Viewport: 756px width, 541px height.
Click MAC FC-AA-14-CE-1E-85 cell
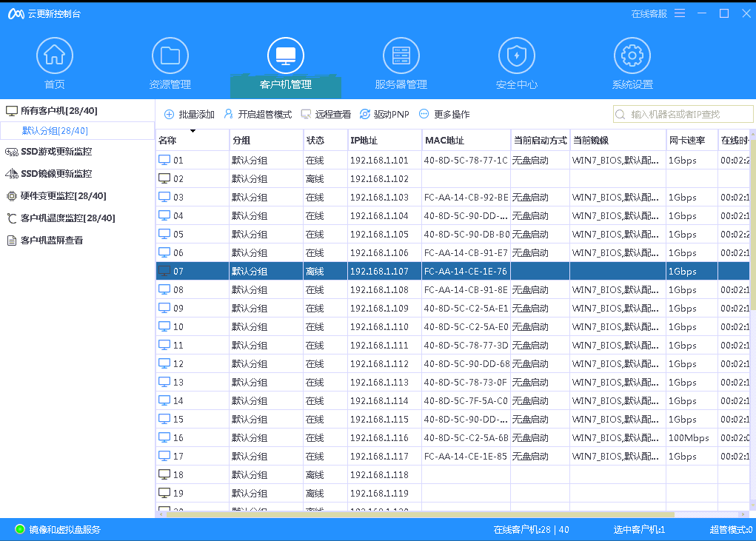click(x=466, y=456)
